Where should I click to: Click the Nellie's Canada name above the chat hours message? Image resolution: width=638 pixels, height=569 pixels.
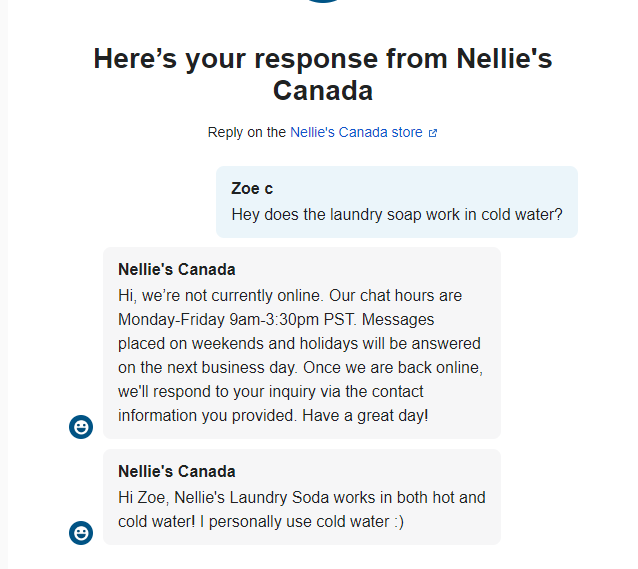[x=177, y=269]
